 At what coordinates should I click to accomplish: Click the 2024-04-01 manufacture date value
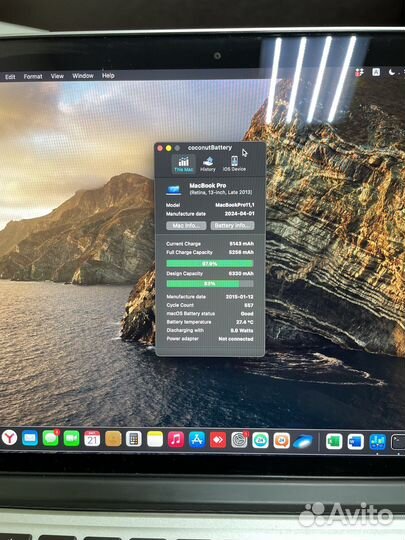239,214
